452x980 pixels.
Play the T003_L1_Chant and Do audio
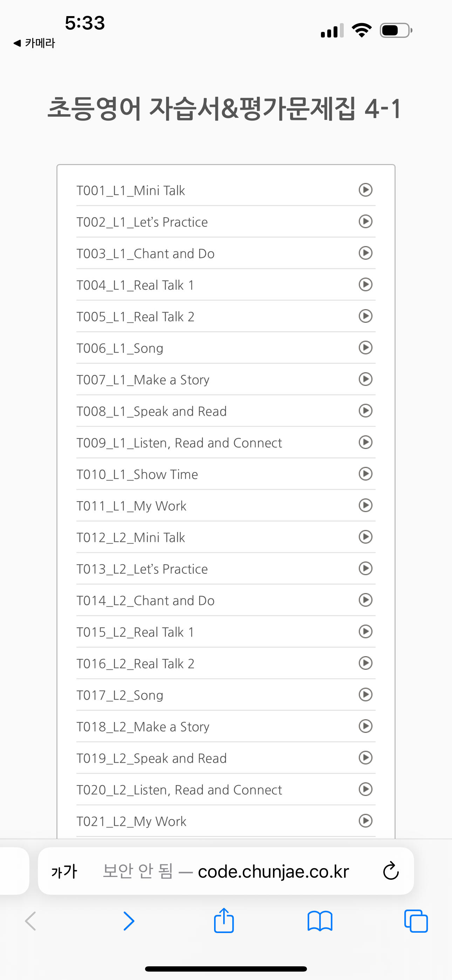[x=365, y=253]
